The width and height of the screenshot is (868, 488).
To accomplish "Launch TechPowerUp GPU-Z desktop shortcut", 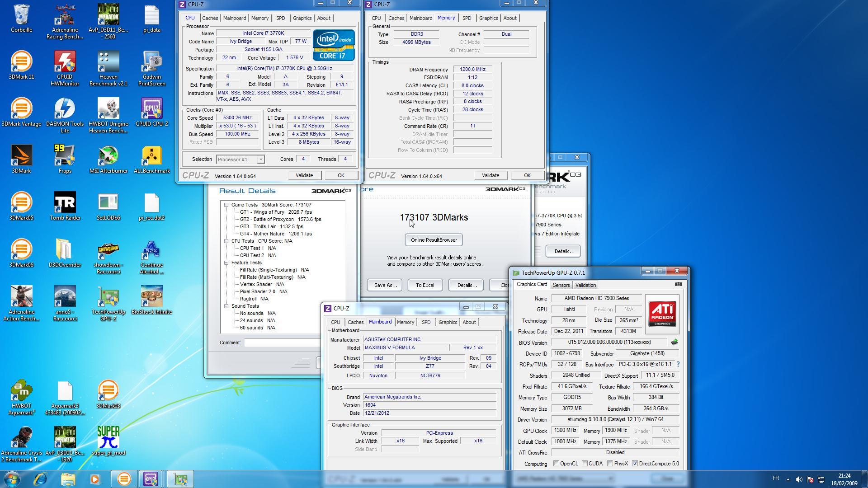I will tap(108, 303).
